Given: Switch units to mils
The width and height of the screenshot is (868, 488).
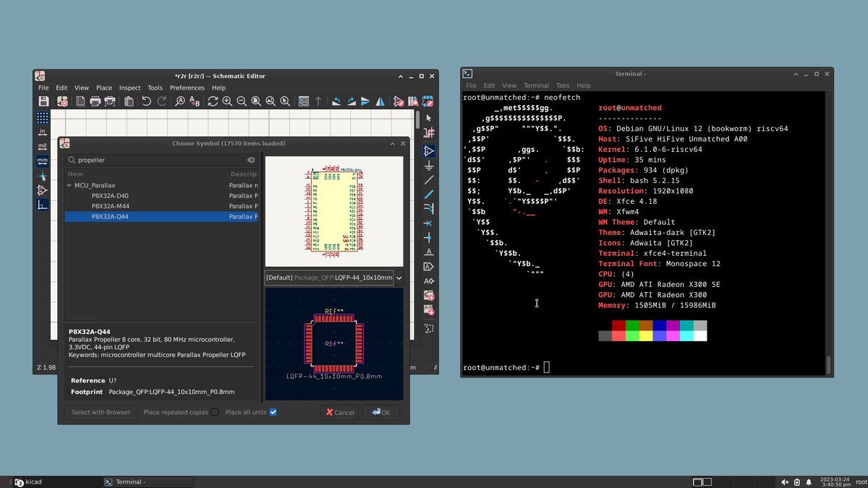Looking at the screenshot, I should (x=42, y=146).
